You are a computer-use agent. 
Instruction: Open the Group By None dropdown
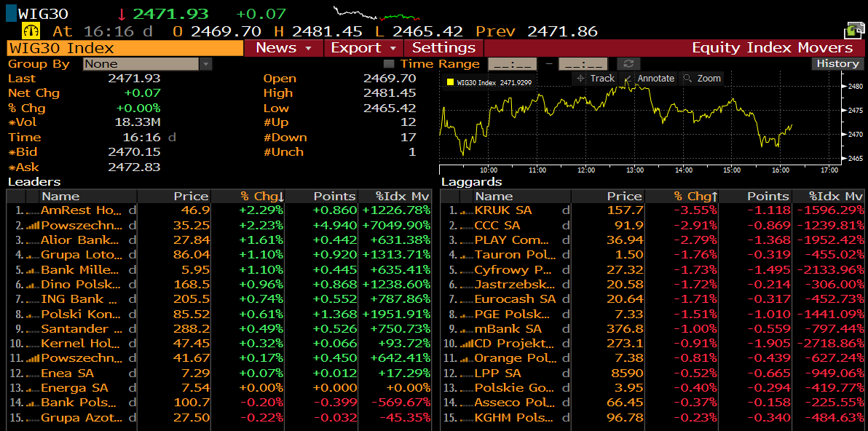tap(148, 63)
